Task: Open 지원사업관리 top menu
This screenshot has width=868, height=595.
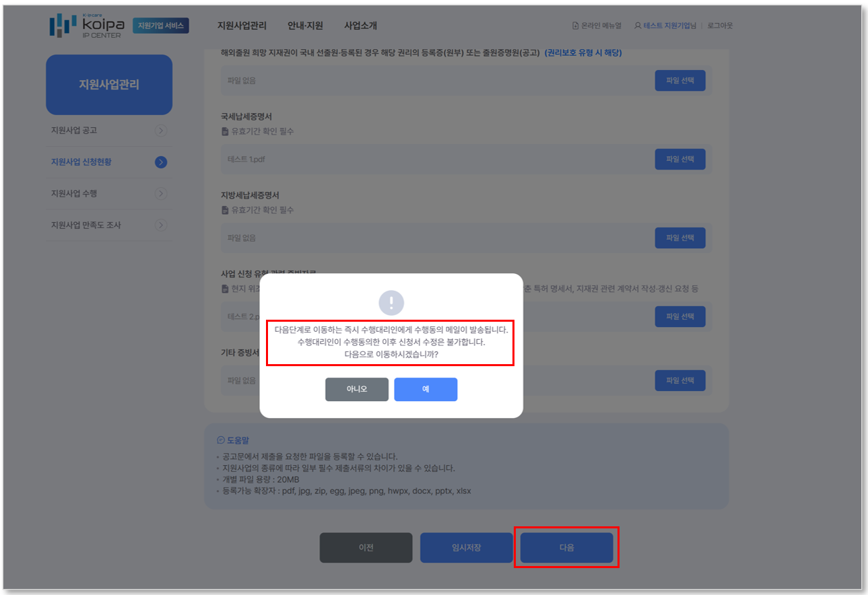Action: tap(242, 26)
